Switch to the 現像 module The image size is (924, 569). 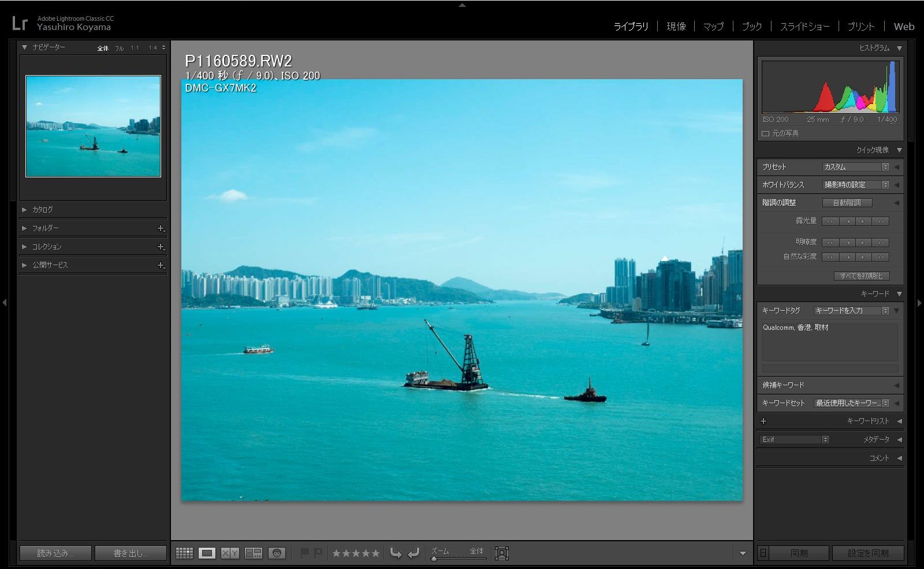[x=676, y=26]
